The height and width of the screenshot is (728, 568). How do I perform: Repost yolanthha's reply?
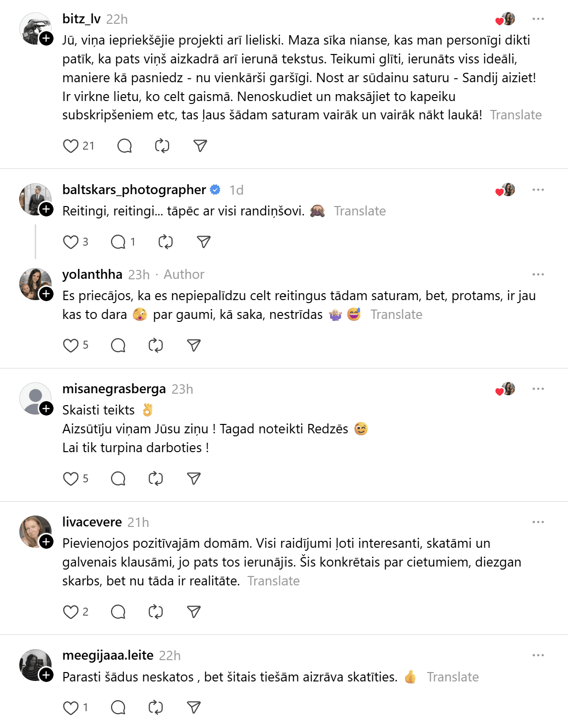click(x=156, y=346)
